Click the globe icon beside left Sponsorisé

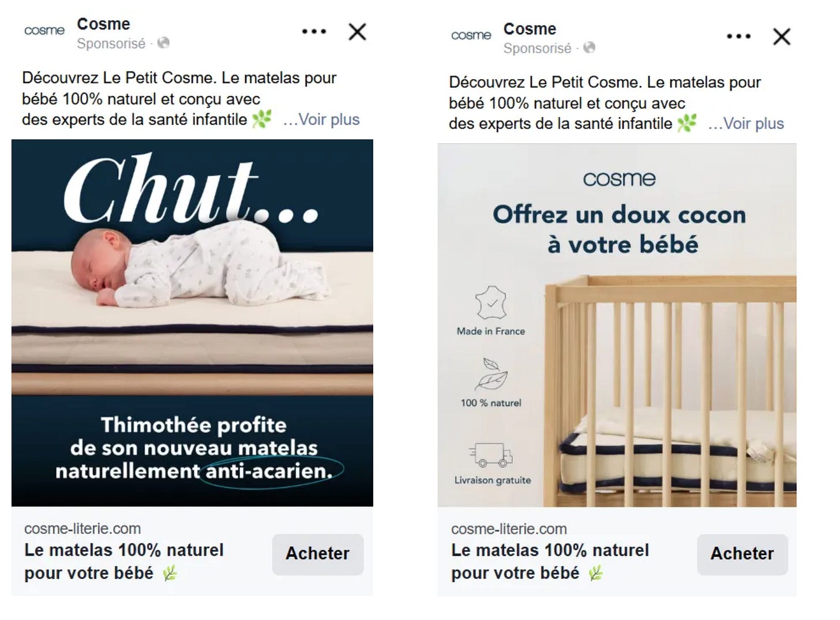(x=163, y=43)
